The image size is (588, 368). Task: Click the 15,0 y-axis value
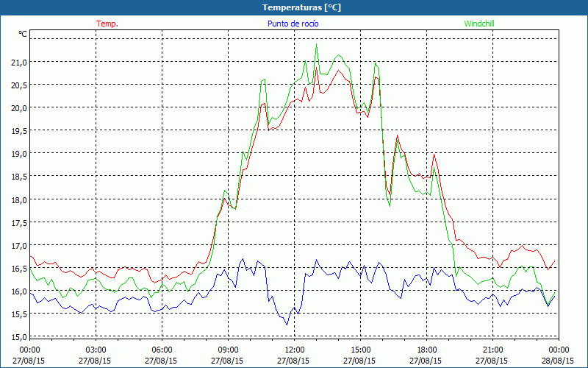click(x=19, y=337)
